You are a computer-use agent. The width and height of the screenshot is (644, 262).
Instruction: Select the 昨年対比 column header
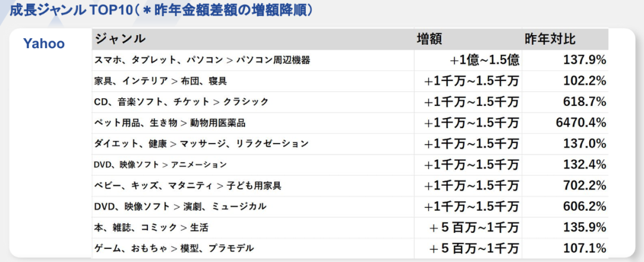tap(550, 39)
